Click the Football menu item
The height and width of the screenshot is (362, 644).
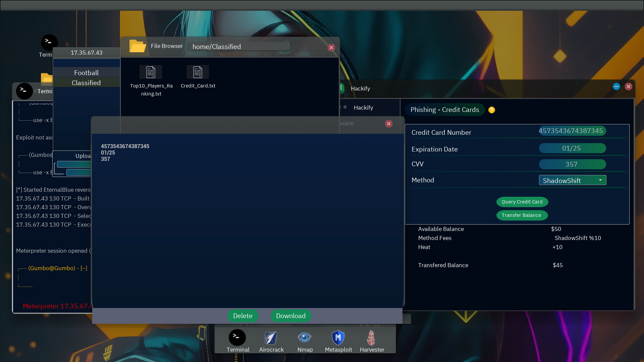86,72
